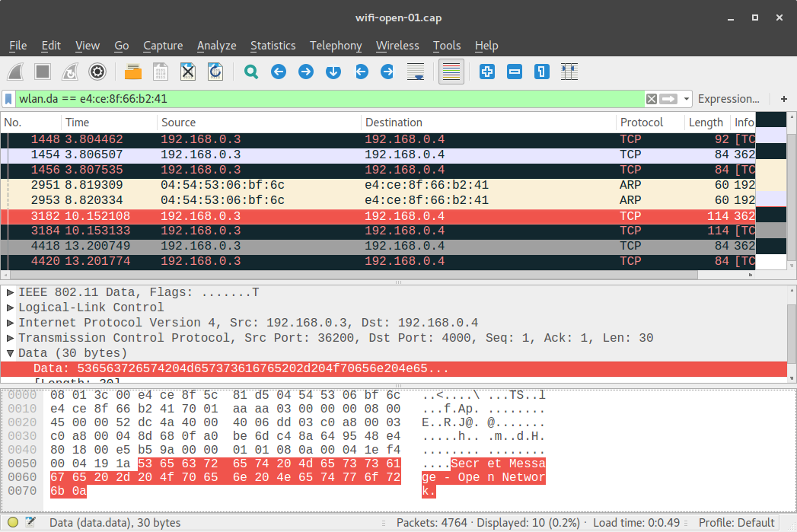The height and width of the screenshot is (532, 797).
Task: Start capturing packets with the shark fin icon
Action: point(15,72)
